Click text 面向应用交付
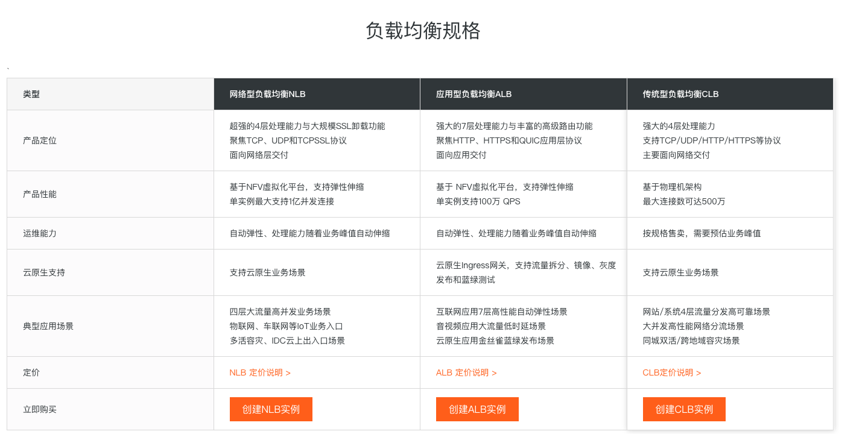Screen dimensions: 868x443 (461, 155)
